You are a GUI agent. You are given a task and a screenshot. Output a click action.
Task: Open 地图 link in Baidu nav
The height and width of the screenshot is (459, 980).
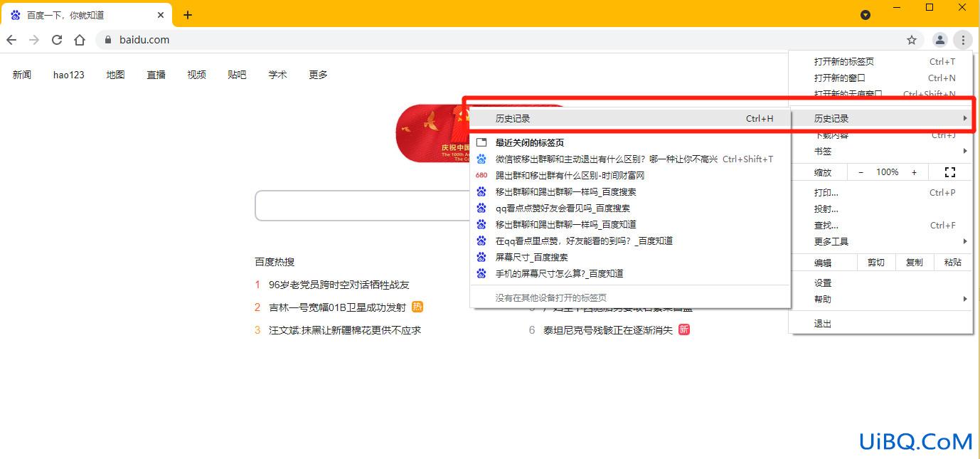pyautogui.click(x=116, y=75)
